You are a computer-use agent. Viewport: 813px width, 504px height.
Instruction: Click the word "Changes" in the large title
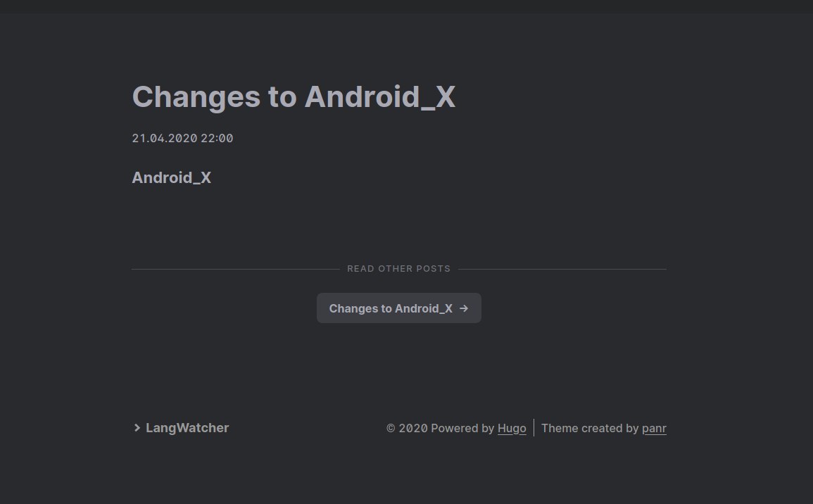coord(196,97)
